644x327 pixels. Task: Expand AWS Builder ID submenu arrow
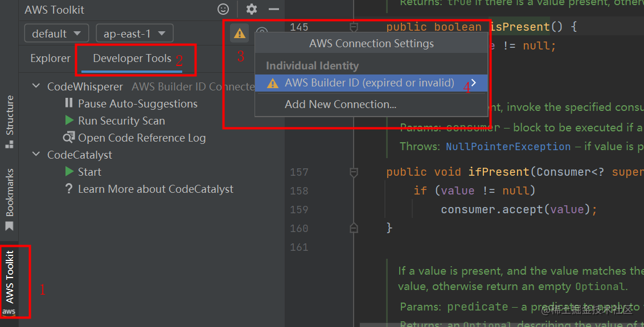(x=474, y=83)
